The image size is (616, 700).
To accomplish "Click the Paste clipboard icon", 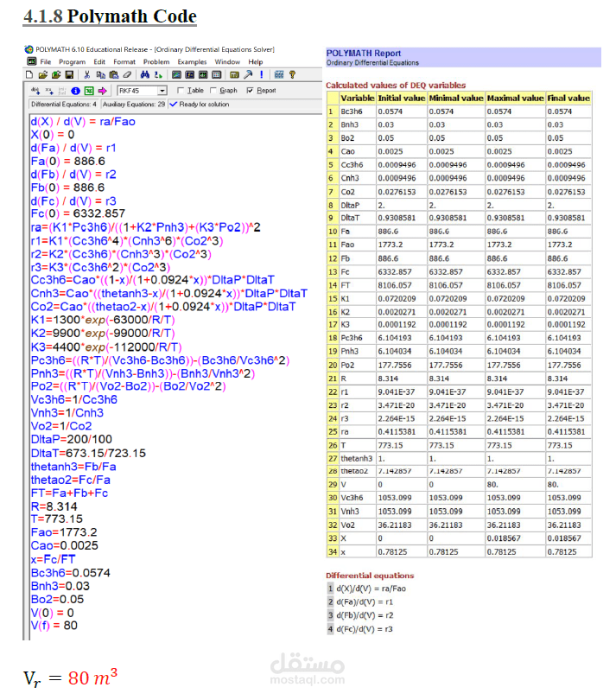I will (114, 74).
